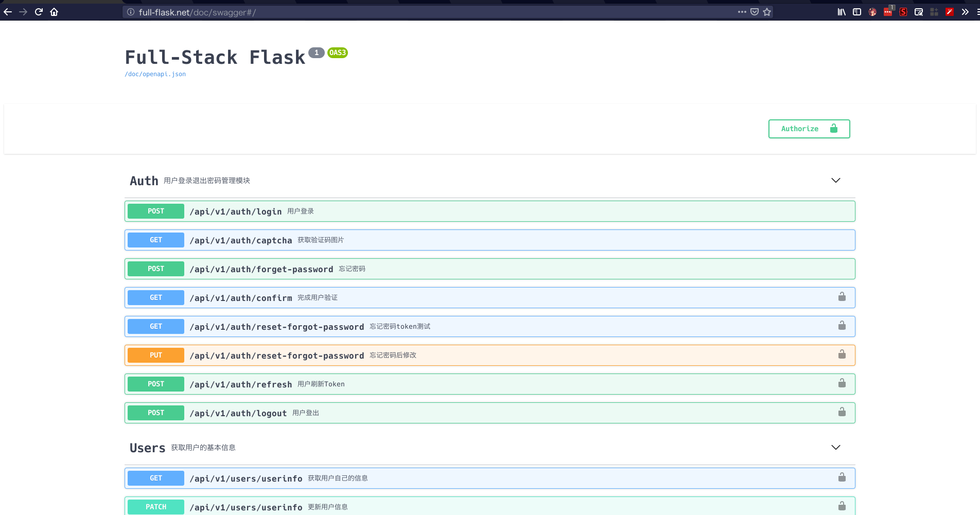
Task: Click the extension icon showing badge 1
Action: (888, 11)
